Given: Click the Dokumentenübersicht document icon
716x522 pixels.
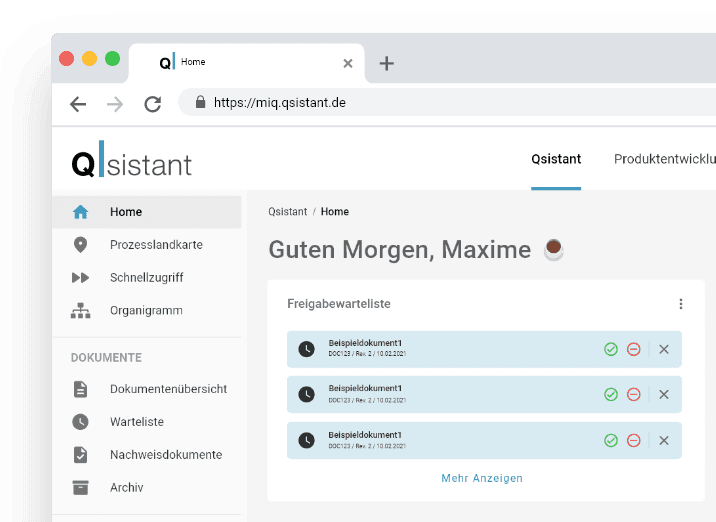Looking at the screenshot, I should [x=81, y=389].
